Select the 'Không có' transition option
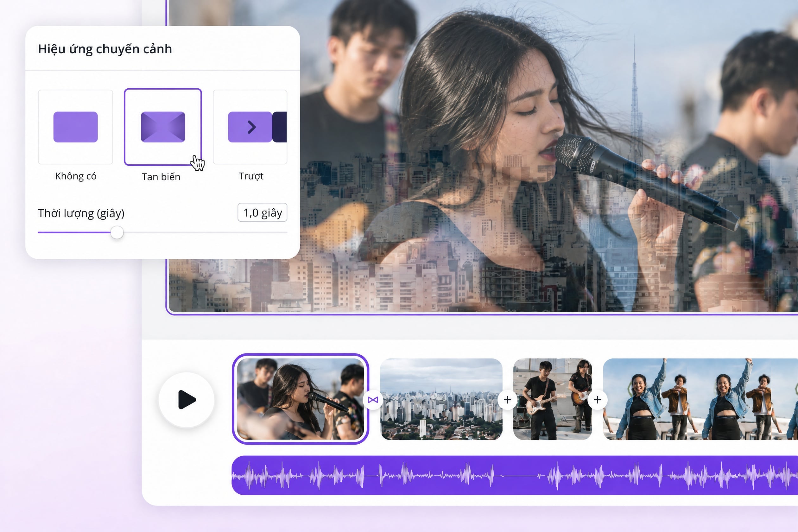Image resolution: width=798 pixels, height=532 pixels. (75, 127)
